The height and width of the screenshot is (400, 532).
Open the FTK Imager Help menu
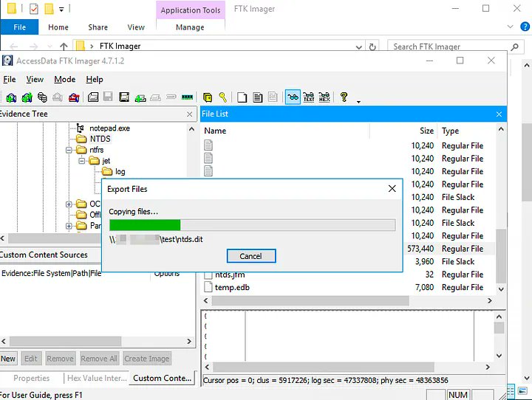pyautogui.click(x=95, y=79)
